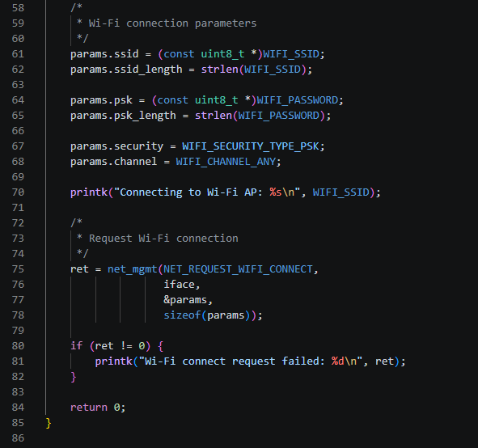Click the '/*' comment opener on line 72
The image size is (478, 448).
click(76, 222)
